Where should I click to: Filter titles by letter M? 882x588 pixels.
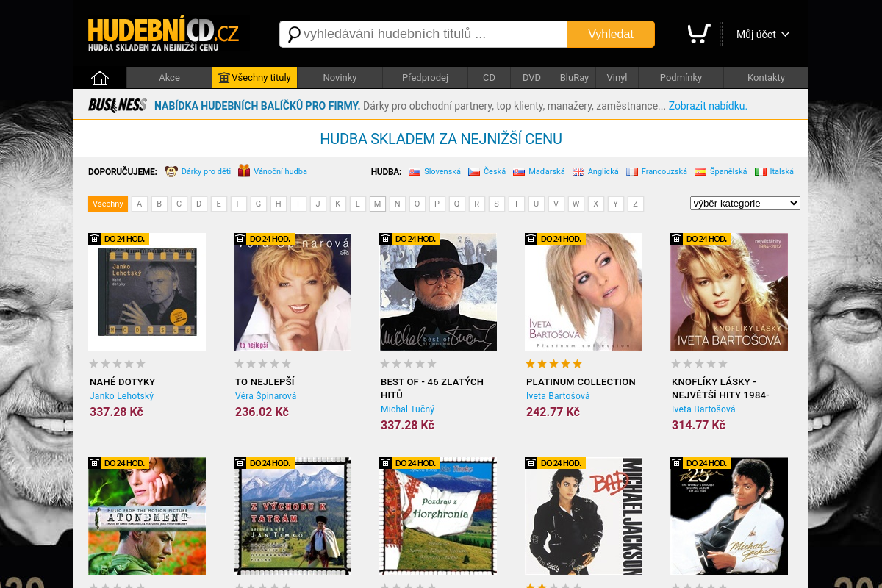pos(378,204)
